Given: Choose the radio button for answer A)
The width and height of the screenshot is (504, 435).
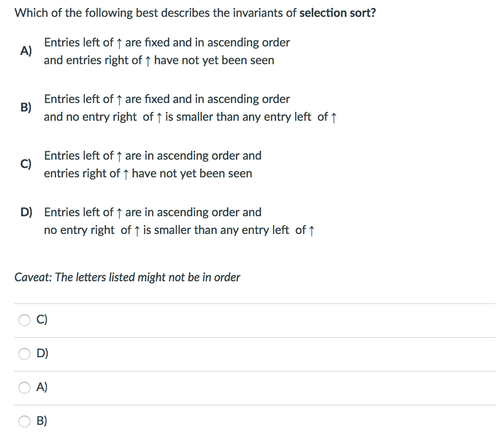Looking at the screenshot, I should pyautogui.click(x=25, y=387).
